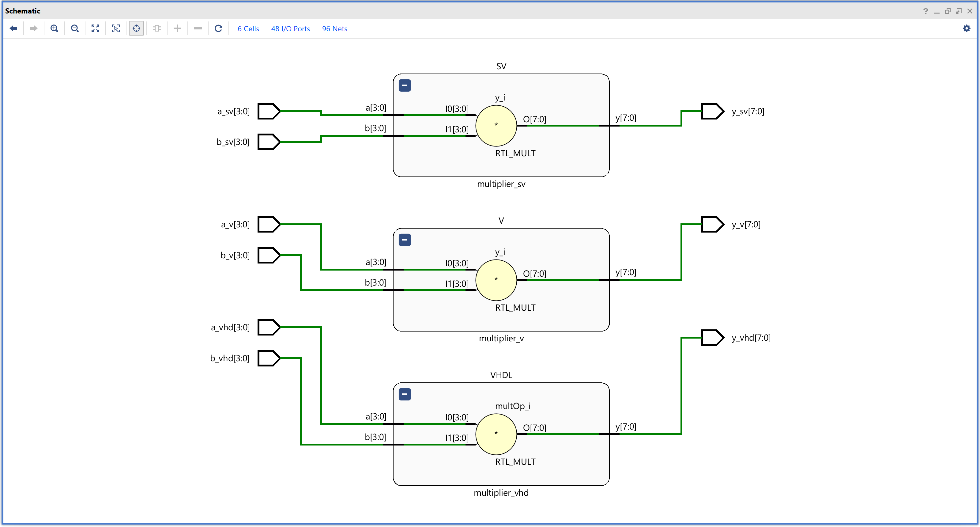This screenshot has width=980, height=527.
Task: Open the 48 I/O Ports link
Action: (290, 29)
